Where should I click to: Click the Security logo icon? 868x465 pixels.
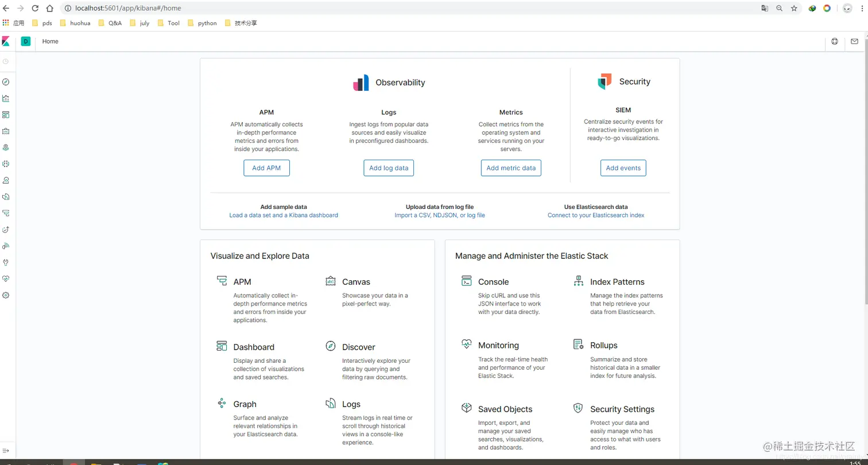[604, 82]
